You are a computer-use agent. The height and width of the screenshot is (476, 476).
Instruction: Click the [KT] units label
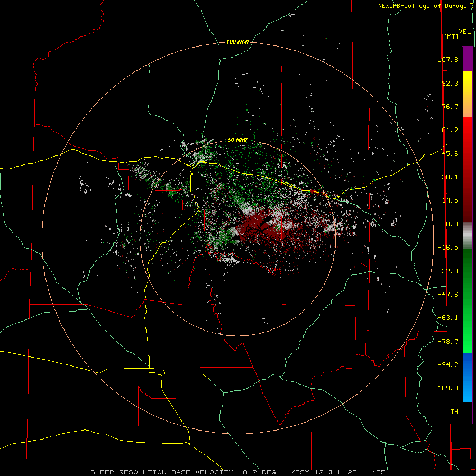(451, 36)
